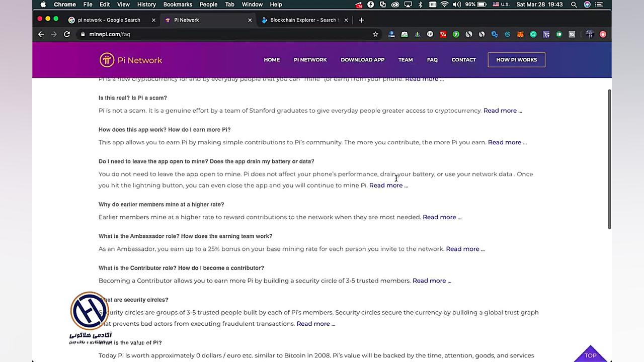This screenshot has width=644, height=362.
Task: Click the green question mark extension icon
Action: 456,34
